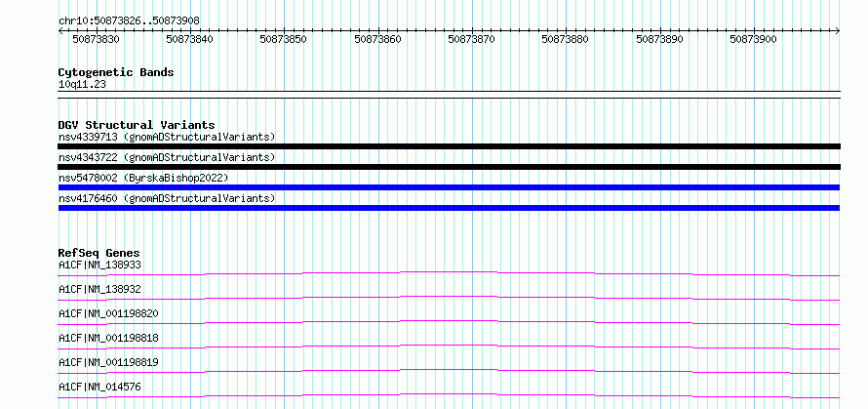Click ruler position 50873870
The height and width of the screenshot is (409, 868).
[471, 39]
